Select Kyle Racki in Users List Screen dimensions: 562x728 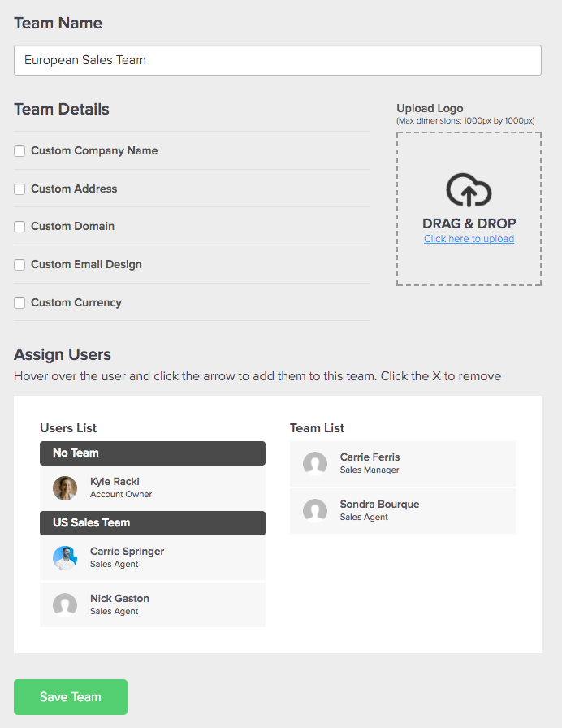point(153,488)
